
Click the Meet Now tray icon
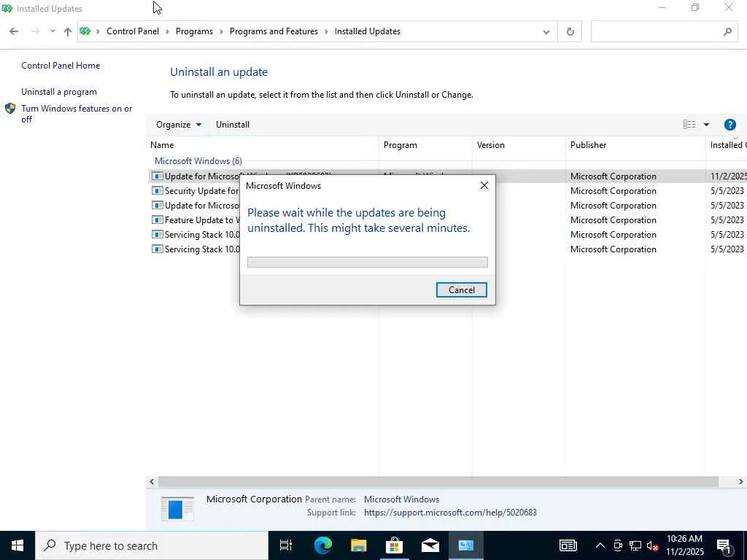tap(618, 545)
